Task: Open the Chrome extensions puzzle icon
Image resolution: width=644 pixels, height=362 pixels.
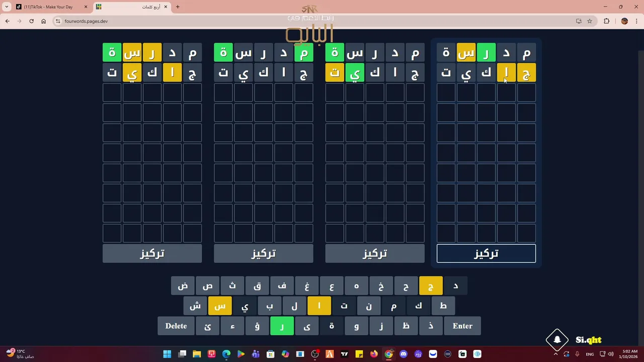Action: click(606, 21)
